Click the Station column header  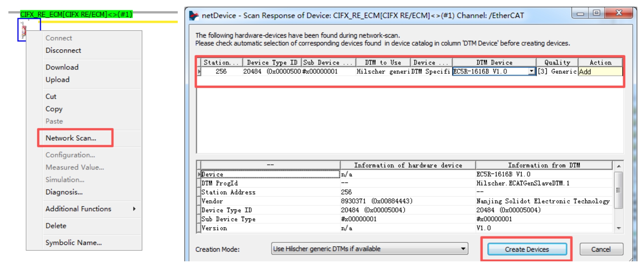click(x=221, y=63)
